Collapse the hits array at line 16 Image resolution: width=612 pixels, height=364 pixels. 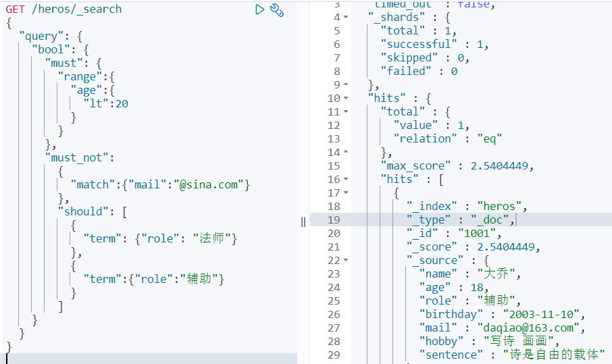click(x=346, y=179)
